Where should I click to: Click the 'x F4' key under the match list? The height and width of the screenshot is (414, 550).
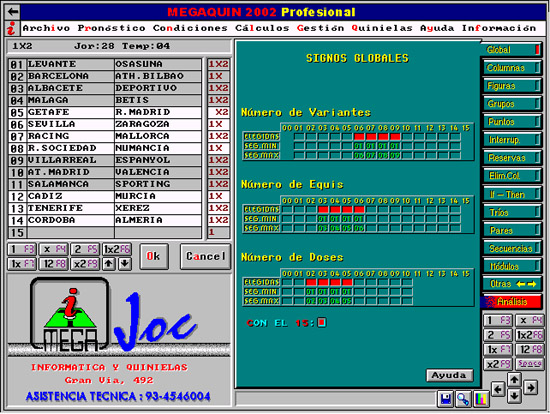53,249
